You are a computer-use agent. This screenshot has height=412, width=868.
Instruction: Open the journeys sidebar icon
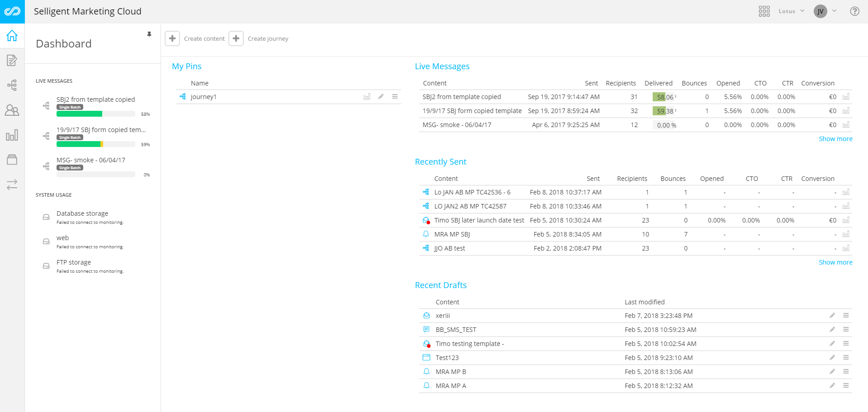pyautogui.click(x=12, y=85)
